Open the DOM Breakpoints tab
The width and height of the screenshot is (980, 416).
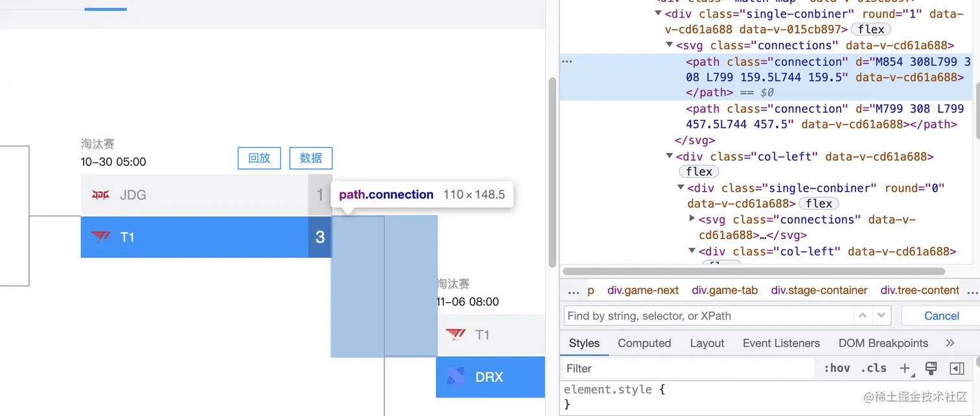click(x=883, y=343)
